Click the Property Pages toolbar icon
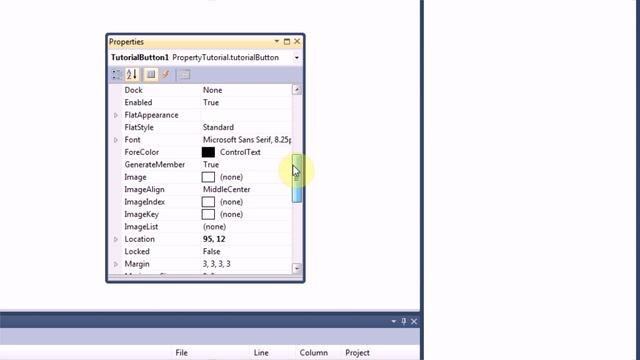 point(184,74)
